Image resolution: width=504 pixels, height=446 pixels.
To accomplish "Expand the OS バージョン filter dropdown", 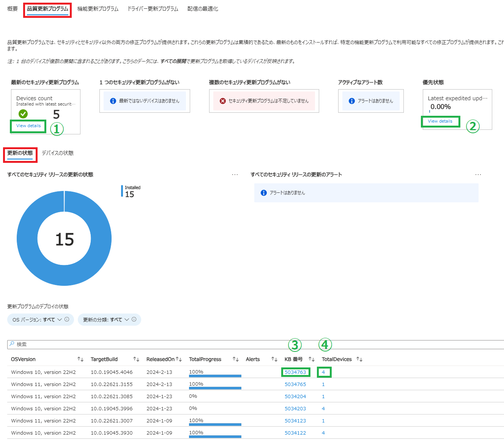I will click(41, 320).
